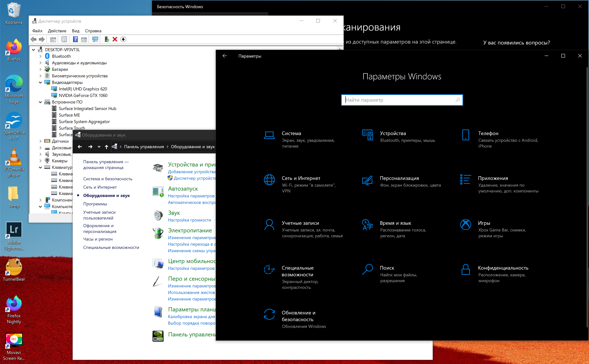Image resolution: width=589 pixels, height=364 pixels.
Task: Select Surface Integrated Sensor Hub
Action: click(87, 109)
